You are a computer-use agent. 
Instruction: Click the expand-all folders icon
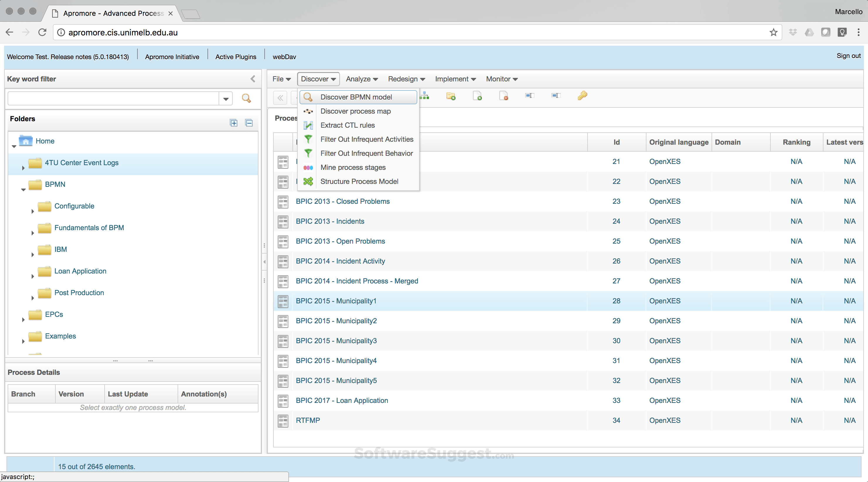pyautogui.click(x=234, y=123)
